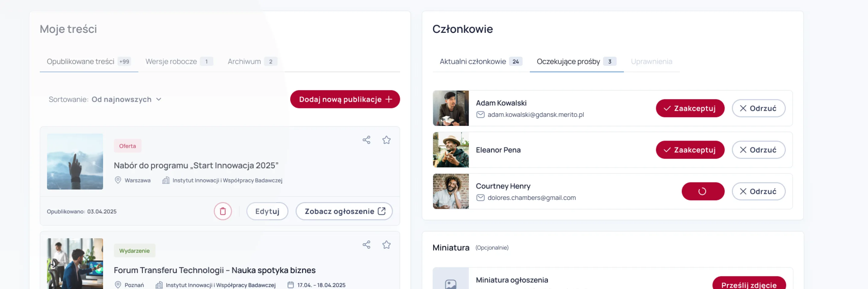Screen dimensions: 868x289
Task: Open the Sortowanie Od najnowszych dropdown
Action: pos(105,100)
